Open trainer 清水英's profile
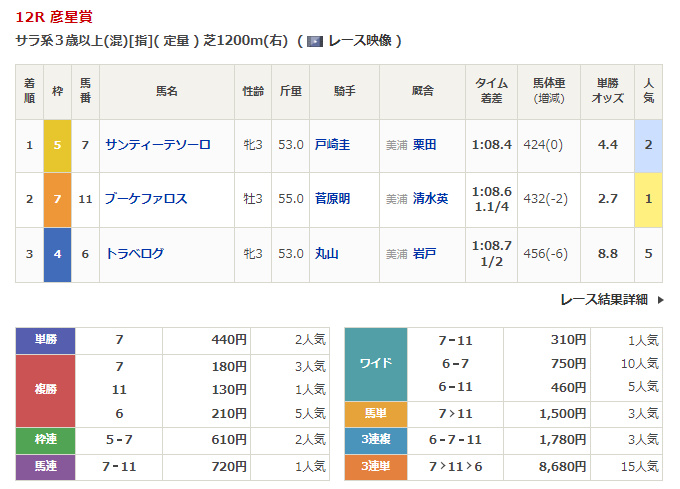This screenshot has width=680, height=489. tap(430, 199)
